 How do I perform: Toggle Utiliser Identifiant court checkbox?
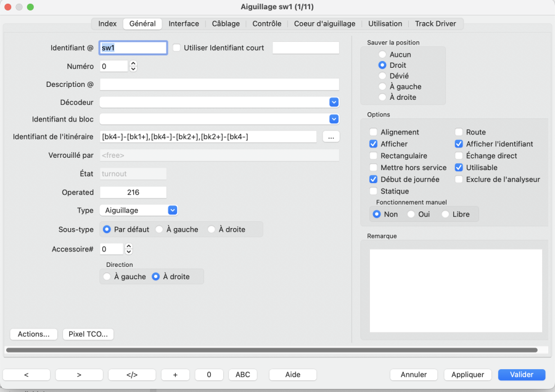177,47
